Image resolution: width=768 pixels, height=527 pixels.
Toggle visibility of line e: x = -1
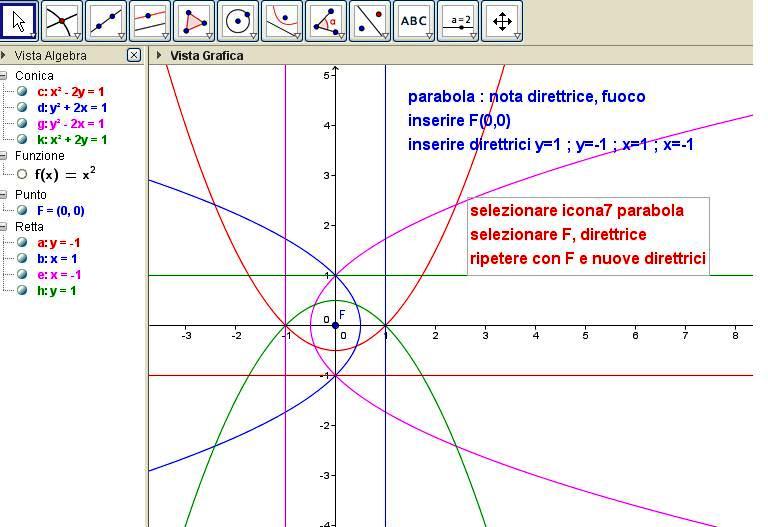(22, 274)
